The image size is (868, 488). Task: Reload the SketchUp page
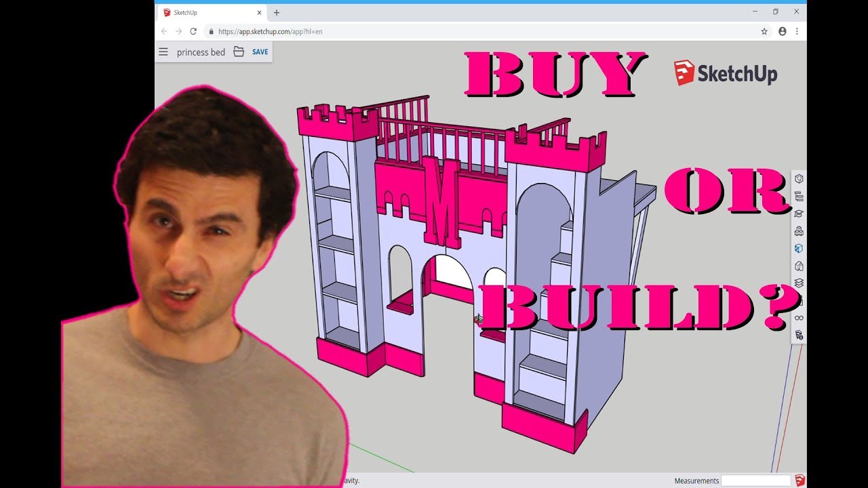click(193, 31)
